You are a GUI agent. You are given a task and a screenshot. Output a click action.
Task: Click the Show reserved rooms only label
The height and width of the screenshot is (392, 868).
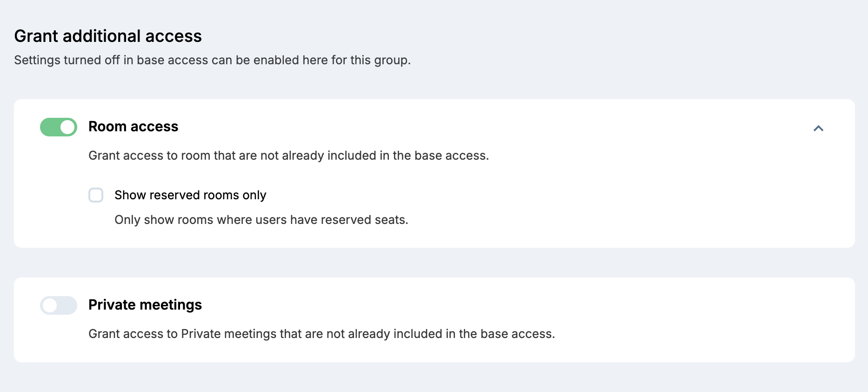click(x=190, y=195)
